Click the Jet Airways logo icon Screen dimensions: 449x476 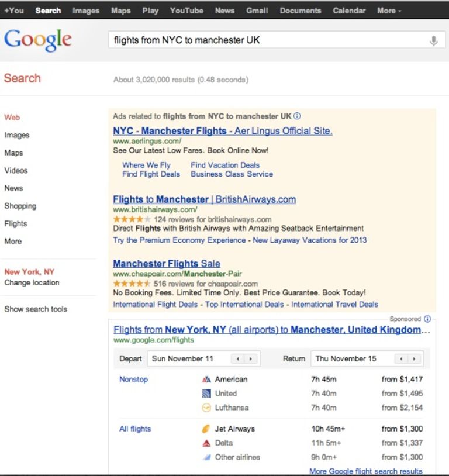pyautogui.click(x=206, y=429)
